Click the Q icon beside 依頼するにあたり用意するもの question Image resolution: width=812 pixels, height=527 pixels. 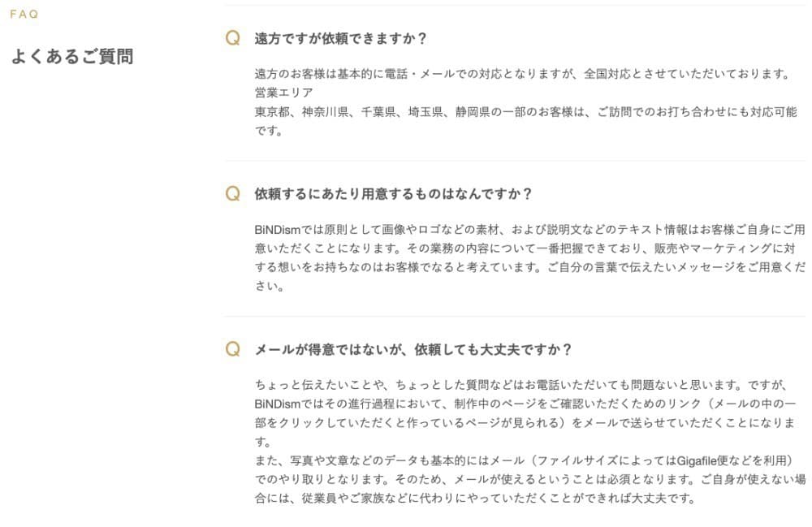(232, 193)
